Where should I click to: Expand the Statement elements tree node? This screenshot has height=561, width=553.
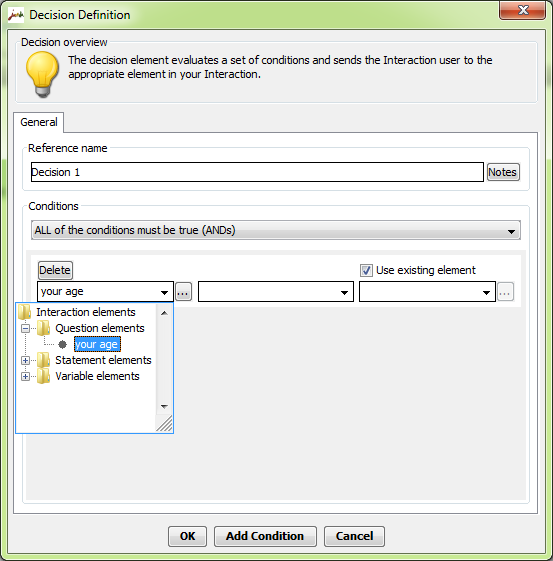coord(25,360)
